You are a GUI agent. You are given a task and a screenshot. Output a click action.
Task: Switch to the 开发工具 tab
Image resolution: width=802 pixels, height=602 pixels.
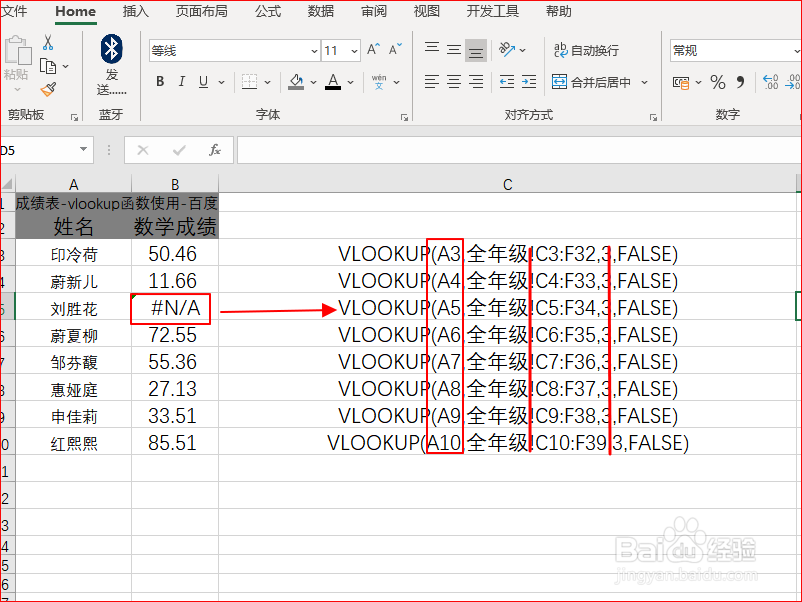(493, 11)
